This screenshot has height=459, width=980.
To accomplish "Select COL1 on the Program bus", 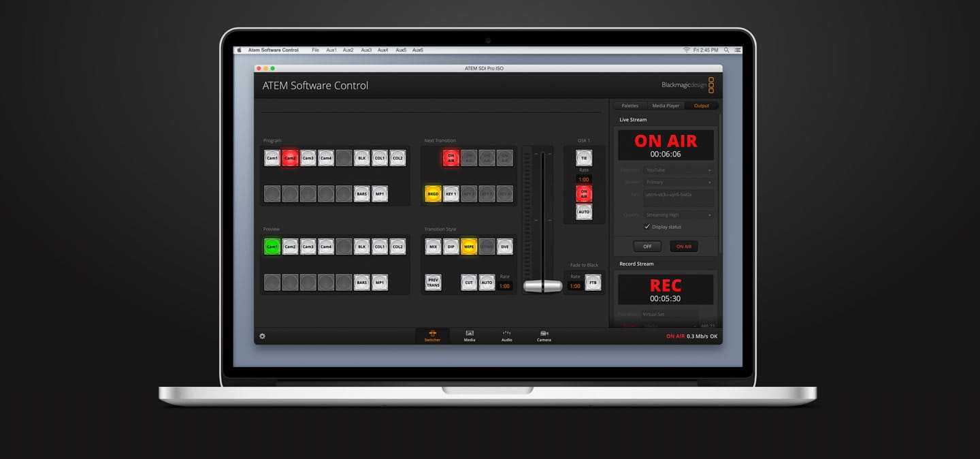I will point(380,158).
